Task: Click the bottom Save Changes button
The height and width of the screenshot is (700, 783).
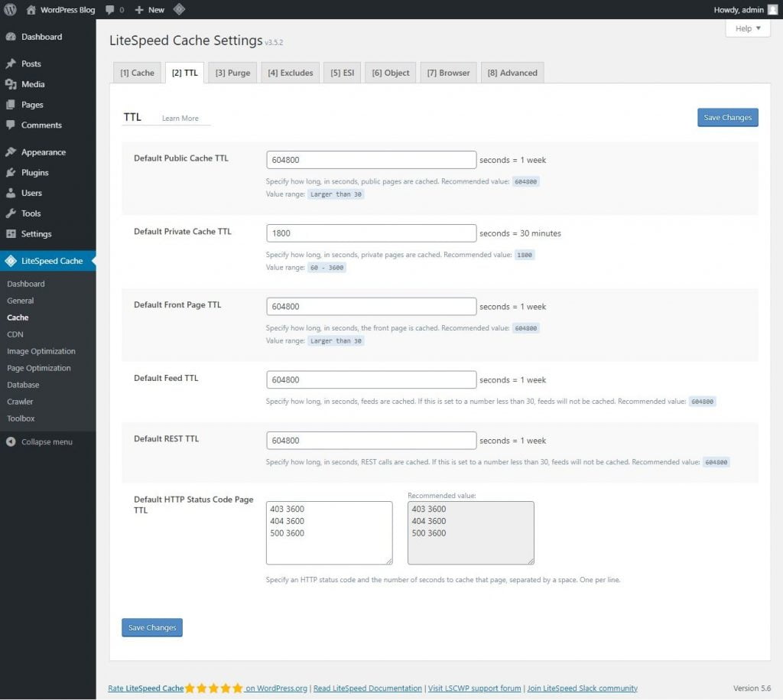Action: [152, 627]
